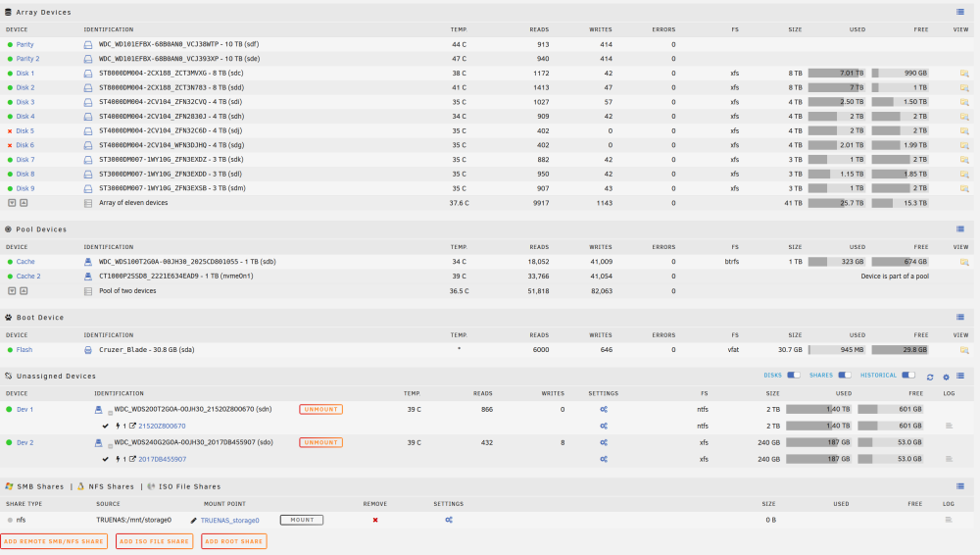Open Disk 2 device link
Screen dimensions: 980x555
click(x=25, y=87)
